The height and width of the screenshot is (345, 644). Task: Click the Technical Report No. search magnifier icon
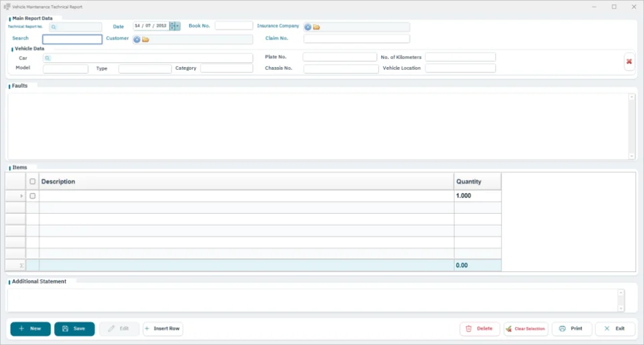54,27
